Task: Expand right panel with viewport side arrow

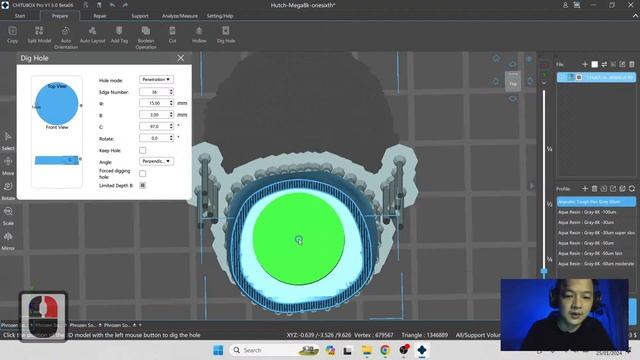Action: click(531, 186)
